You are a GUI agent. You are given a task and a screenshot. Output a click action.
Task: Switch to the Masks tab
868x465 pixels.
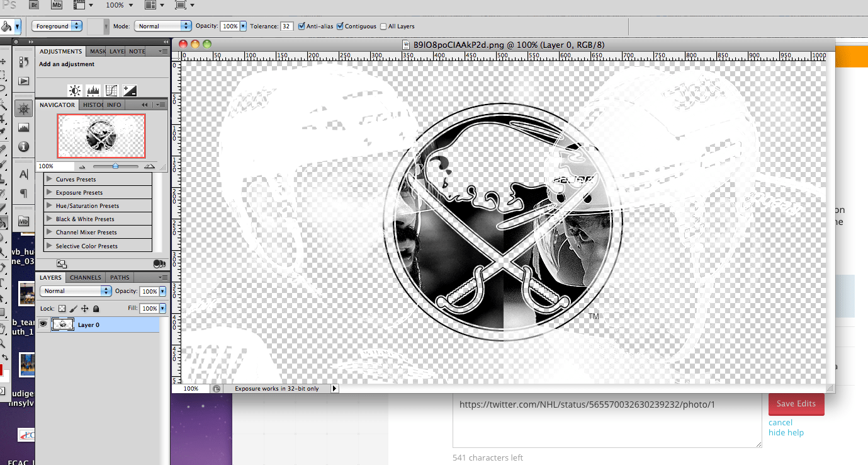click(97, 52)
